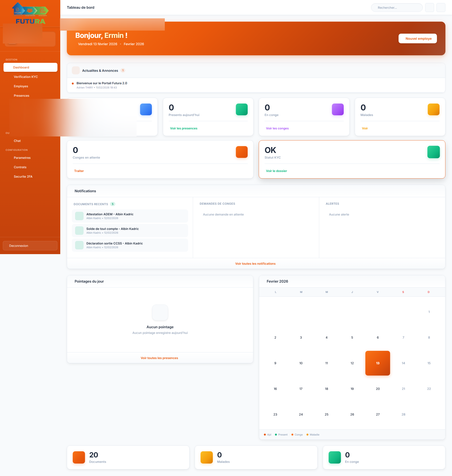Open the Chat section from the sidebar
This screenshot has height=476, width=452.
point(17,141)
